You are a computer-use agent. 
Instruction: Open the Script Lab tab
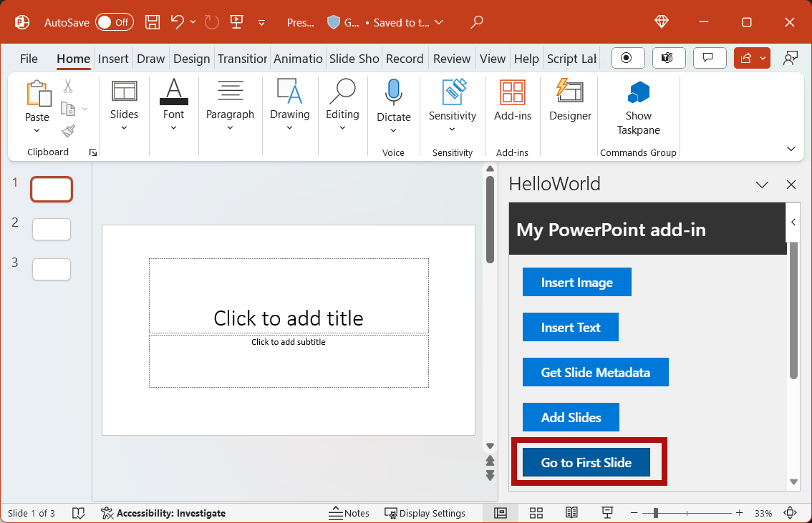point(571,59)
